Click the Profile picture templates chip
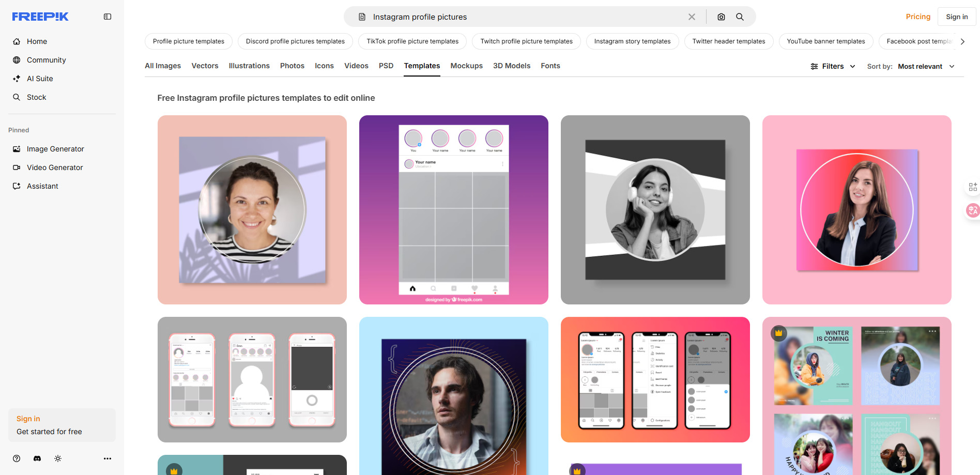 (189, 41)
